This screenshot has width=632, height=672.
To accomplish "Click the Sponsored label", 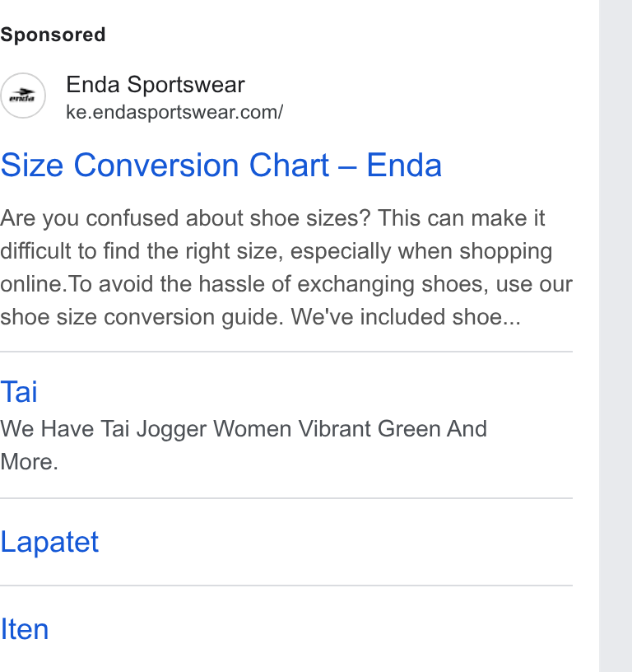I will click(x=53, y=35).
